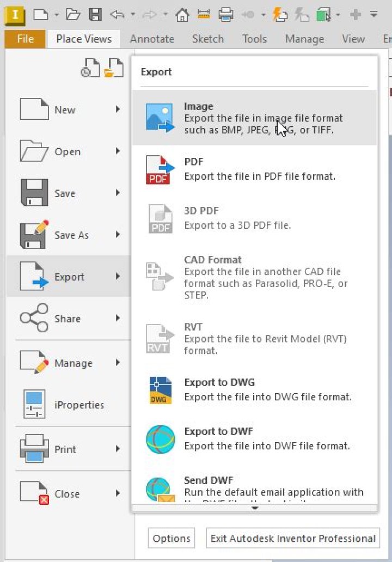Click the Save floppy disk icon in top toolbar

click(95, 15)
